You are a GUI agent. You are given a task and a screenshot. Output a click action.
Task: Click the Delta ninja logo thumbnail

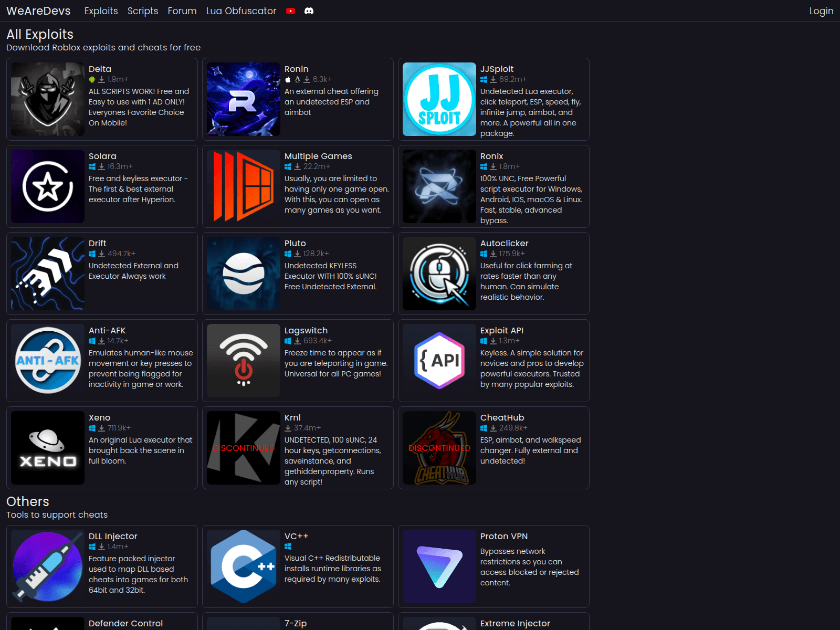(x=48, y=99)
